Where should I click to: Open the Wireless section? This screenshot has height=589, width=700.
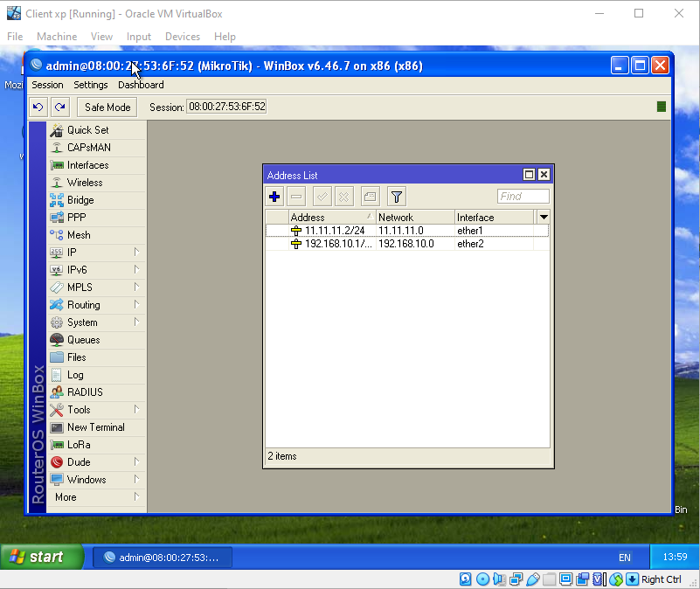tap(97, 182)
